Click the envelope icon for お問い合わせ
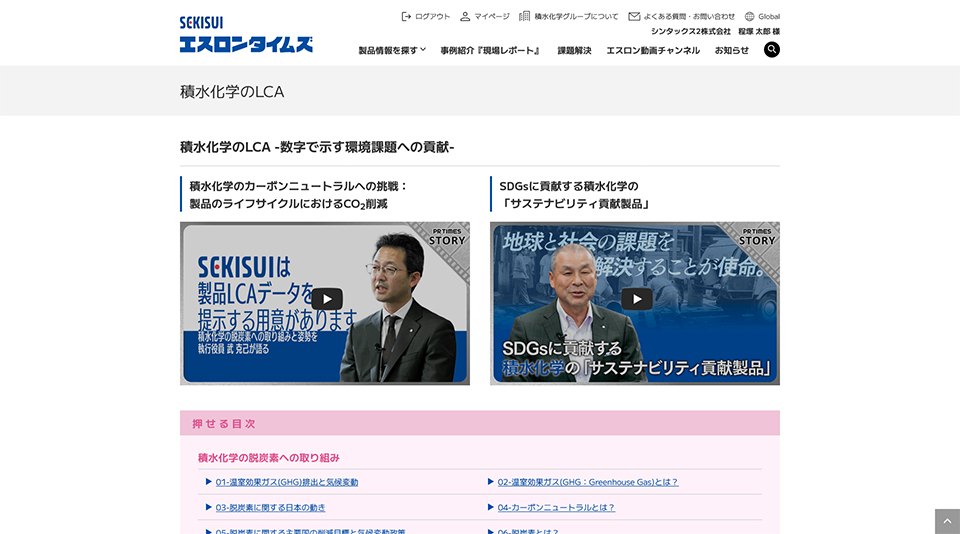The width and height of the screenshot is (960, 534). coord(634,17)
